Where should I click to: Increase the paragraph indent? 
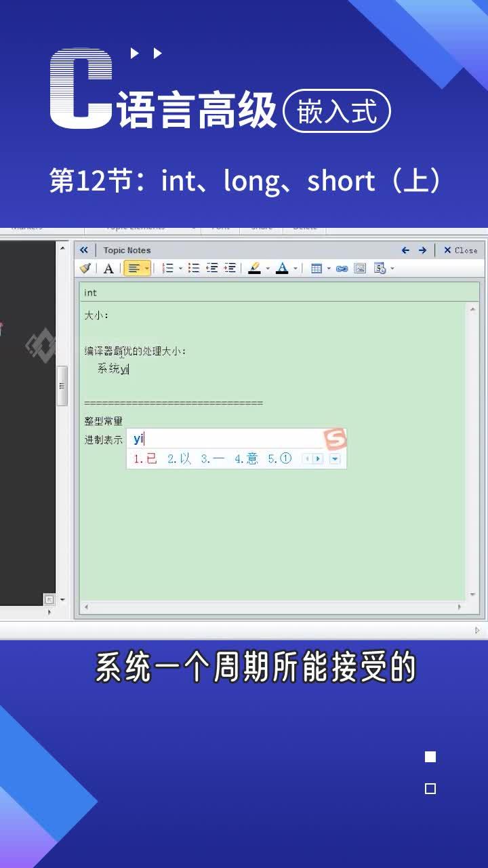tap(230, 269)
